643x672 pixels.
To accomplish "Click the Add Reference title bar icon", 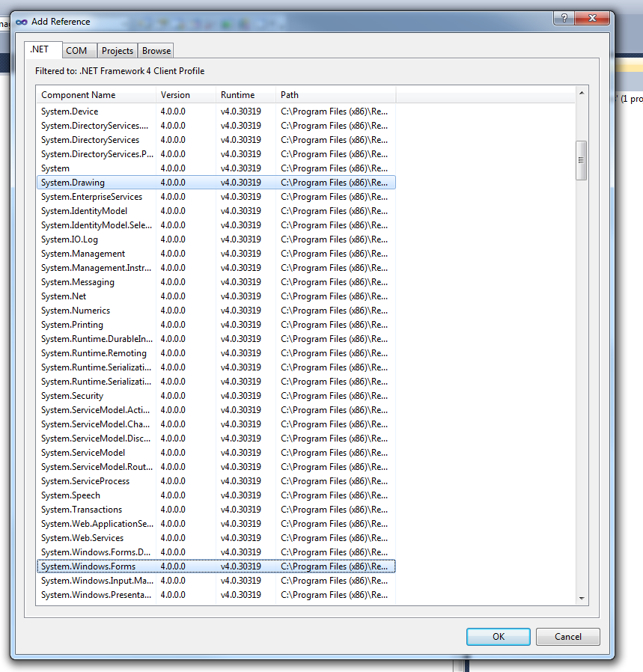I will point(22,22).
